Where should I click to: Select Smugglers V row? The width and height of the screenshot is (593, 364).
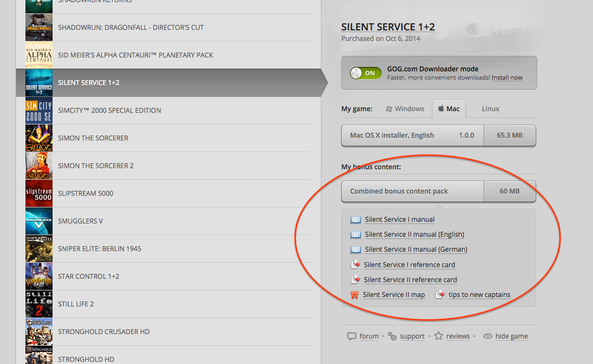click(x=169, y=221)
